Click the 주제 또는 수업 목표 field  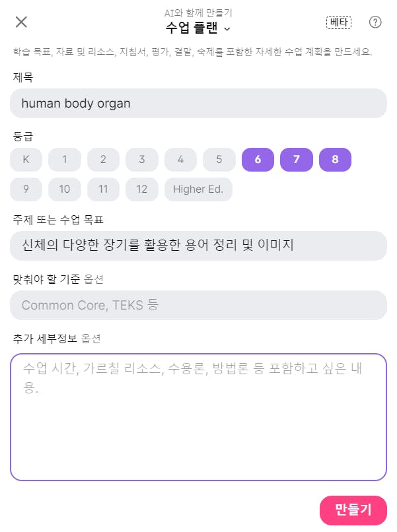point(198,246)
